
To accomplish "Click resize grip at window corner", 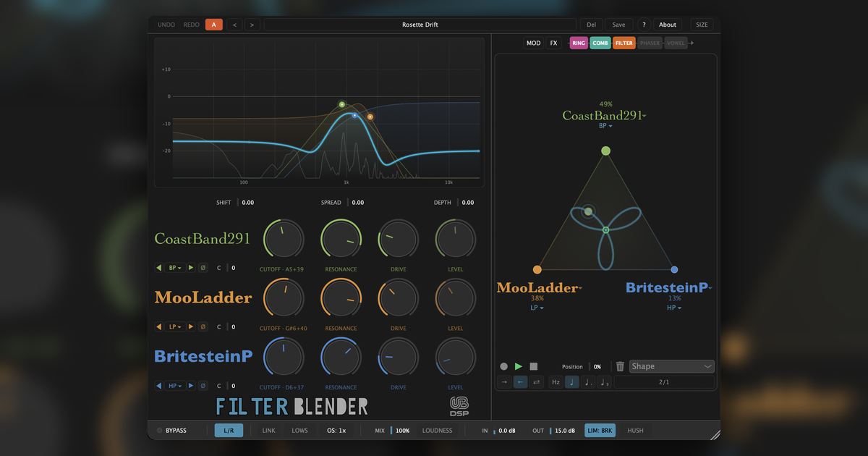I will coord(714,434).
